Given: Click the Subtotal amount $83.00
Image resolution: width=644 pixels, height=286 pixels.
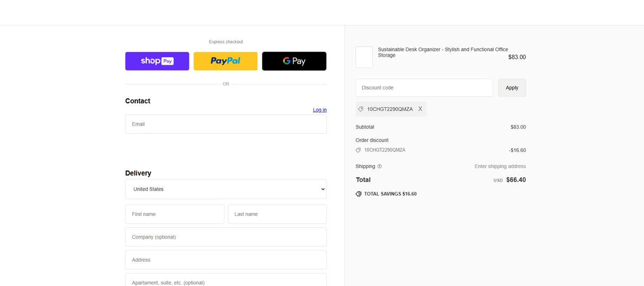Looking at the screenshot, I should (518, 127).
